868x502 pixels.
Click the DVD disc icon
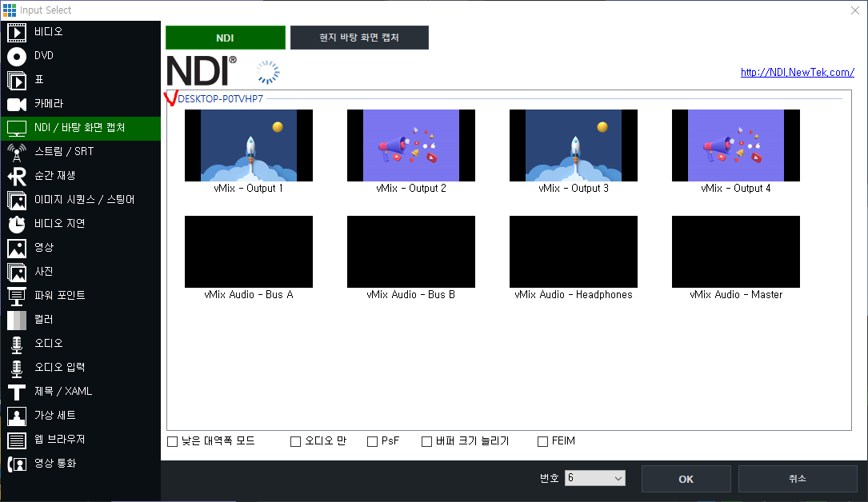pyautogui.click(x=17, y=57)
